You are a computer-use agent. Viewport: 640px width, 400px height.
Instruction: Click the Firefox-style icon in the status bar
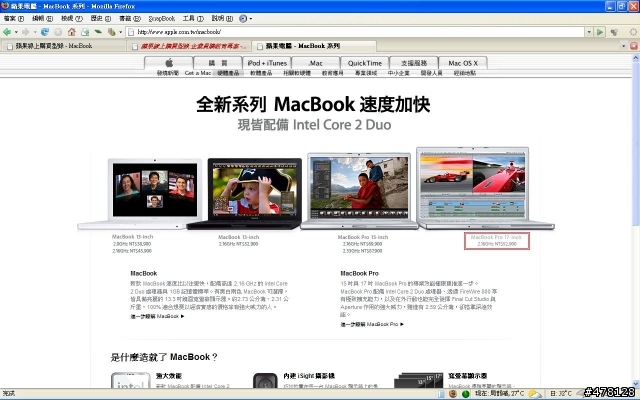pyautogui.click(x=453, y=393)
